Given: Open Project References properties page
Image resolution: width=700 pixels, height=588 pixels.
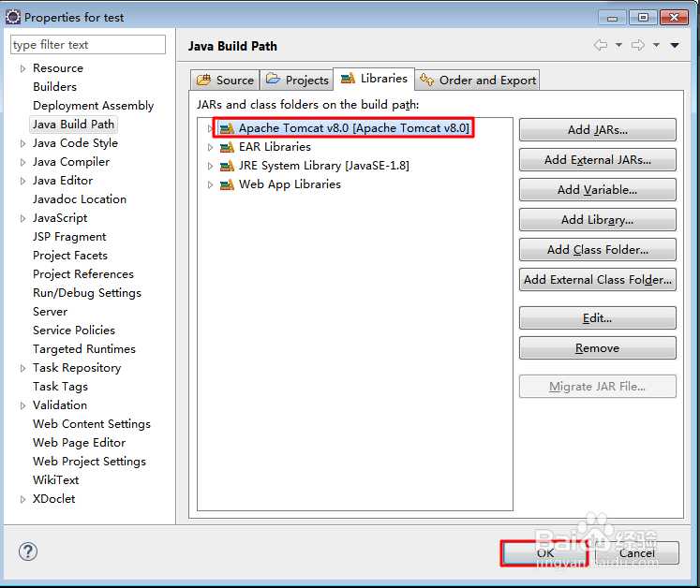Looking at the screenshot, I should tap(83, 274).
